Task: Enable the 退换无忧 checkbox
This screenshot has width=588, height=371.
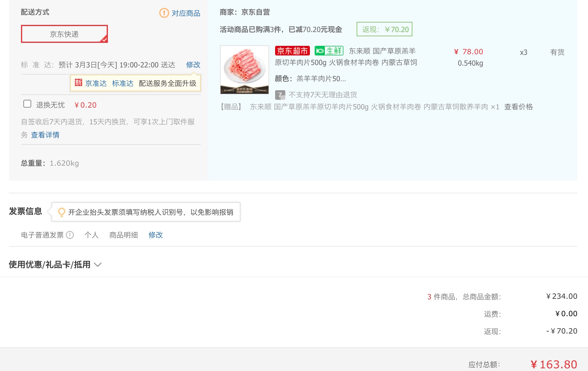Action: [x=27, y=104]
